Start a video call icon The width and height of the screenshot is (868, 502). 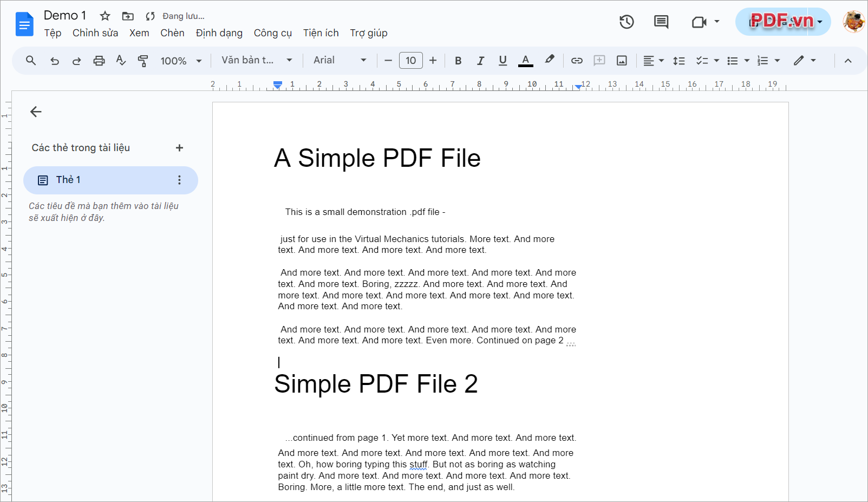[x=699, y=22]
